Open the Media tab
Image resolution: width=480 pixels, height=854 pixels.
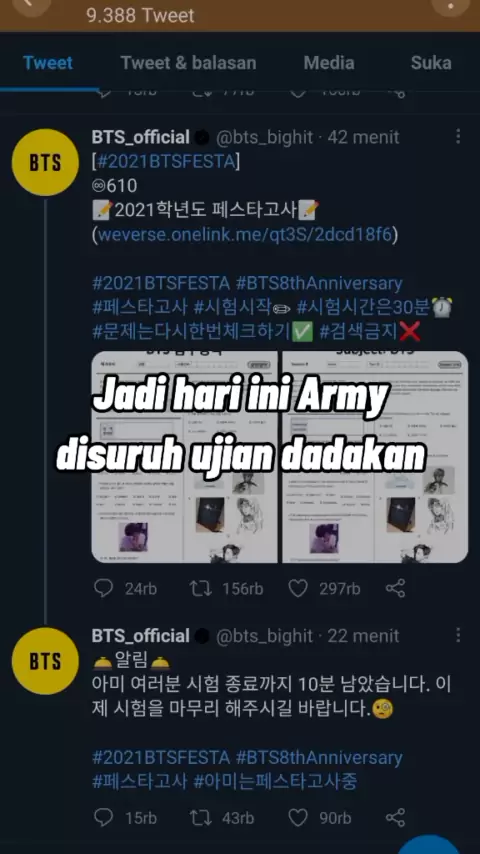click(x=329, y=63)
